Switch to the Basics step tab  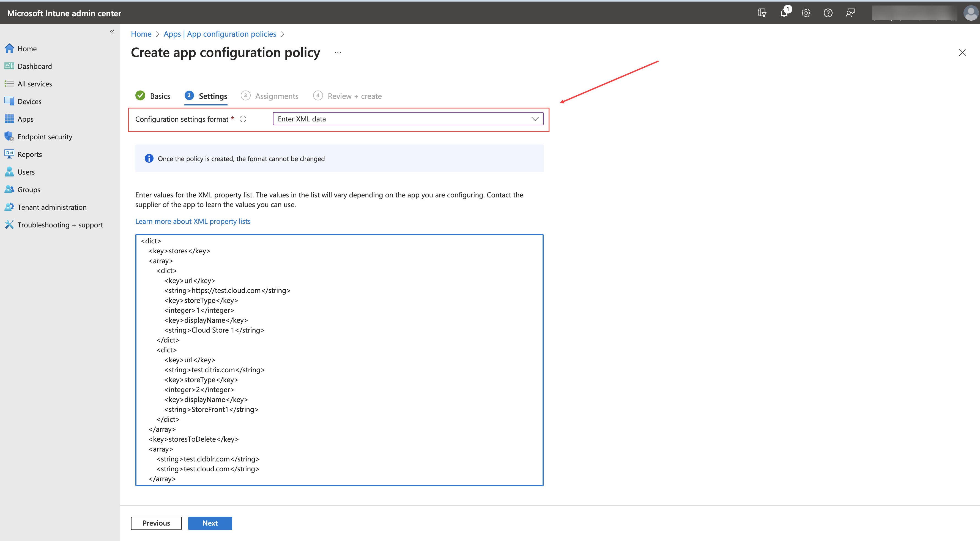(x=160, y=96)
